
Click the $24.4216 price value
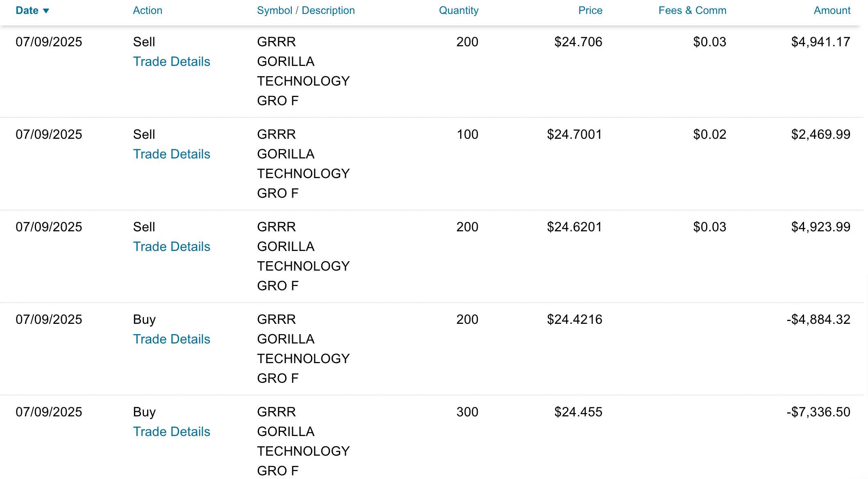click(x=574, y=319)
